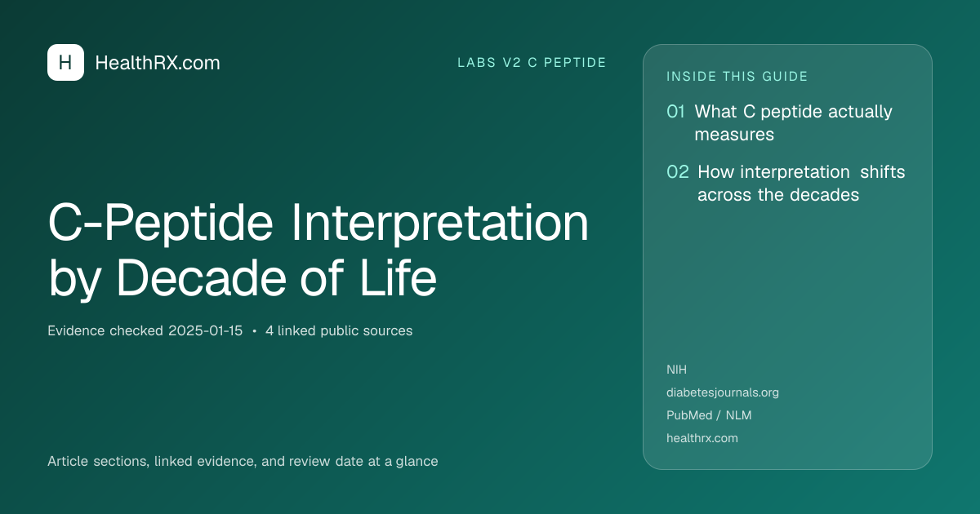Open the HealthRX.com site name

point(158,63)
